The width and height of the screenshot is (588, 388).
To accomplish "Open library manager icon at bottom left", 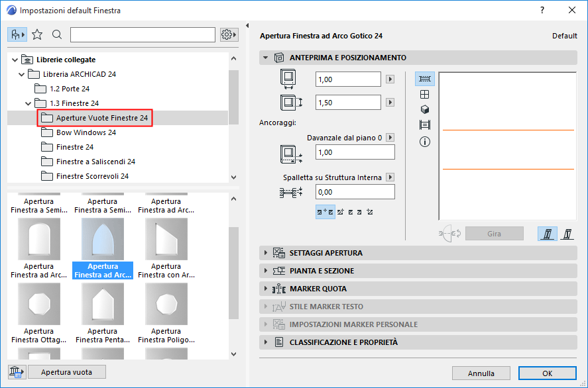I will (x=17, y=372).
